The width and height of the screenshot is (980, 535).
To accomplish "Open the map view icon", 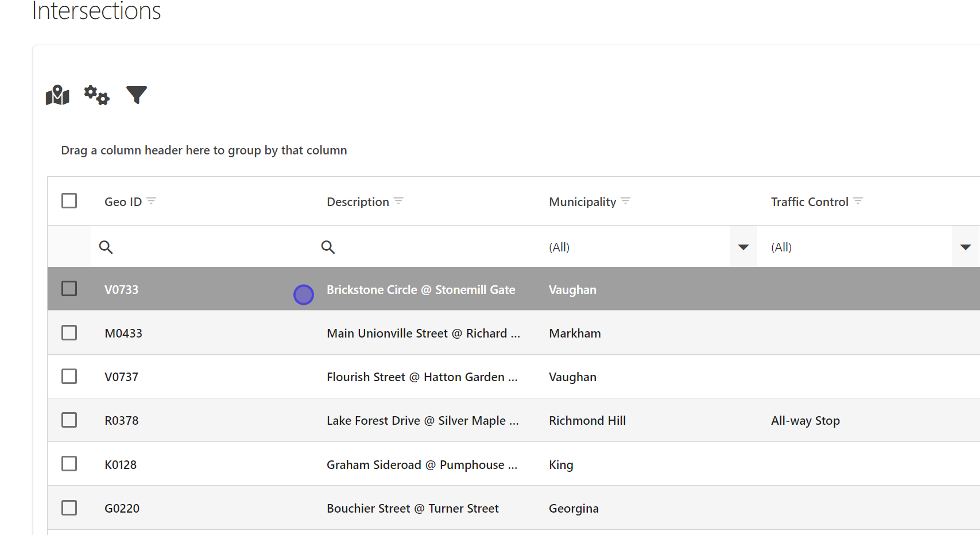I will 57,95.
